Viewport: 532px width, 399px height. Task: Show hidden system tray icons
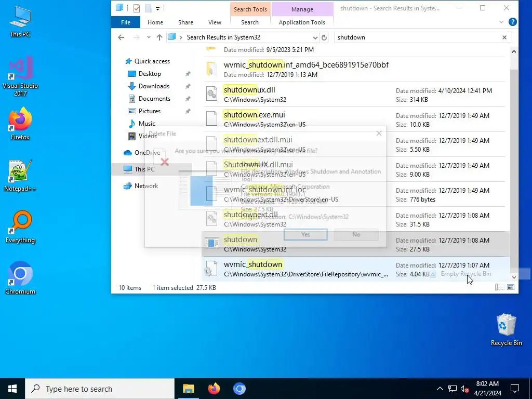440,389
